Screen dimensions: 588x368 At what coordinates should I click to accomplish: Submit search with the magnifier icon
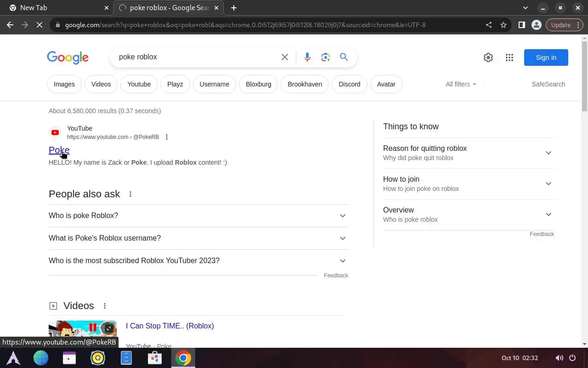pyautogui.click(x=344, y=57)
